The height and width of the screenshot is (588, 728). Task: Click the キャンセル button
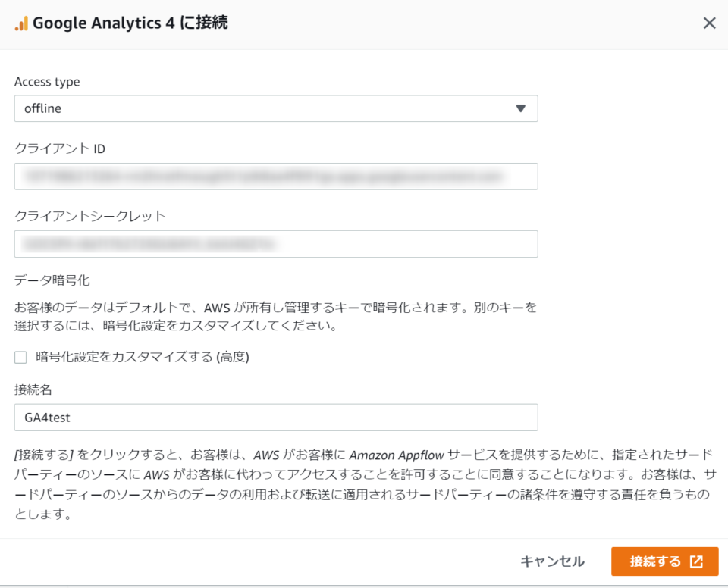coord(552,561)
